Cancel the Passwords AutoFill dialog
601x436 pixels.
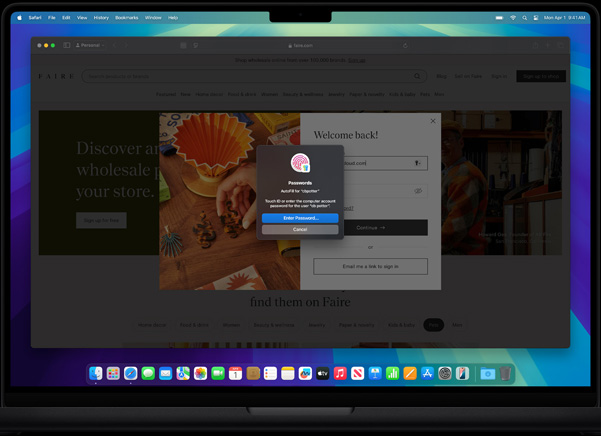(x=300, y=229)
